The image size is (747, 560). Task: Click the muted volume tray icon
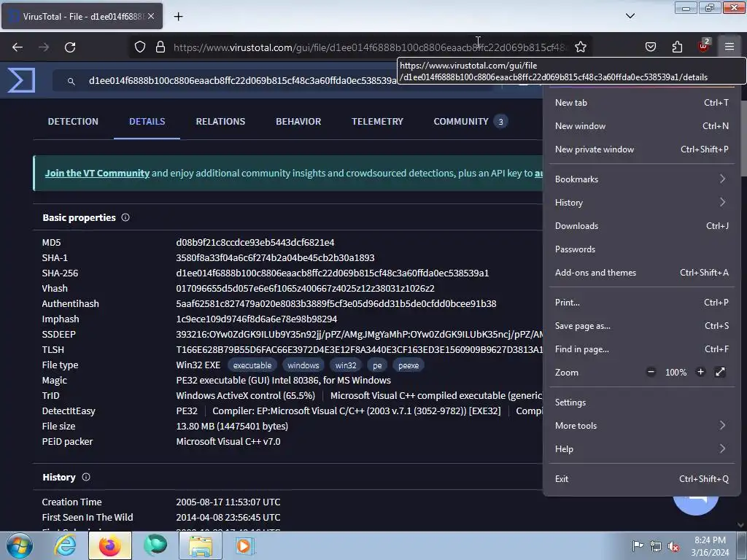(673, 546)
